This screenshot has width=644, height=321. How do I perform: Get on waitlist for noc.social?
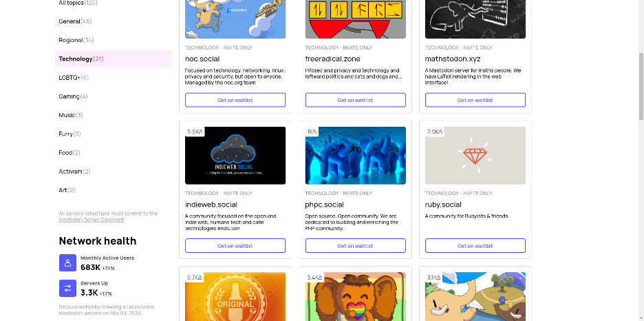235,100
